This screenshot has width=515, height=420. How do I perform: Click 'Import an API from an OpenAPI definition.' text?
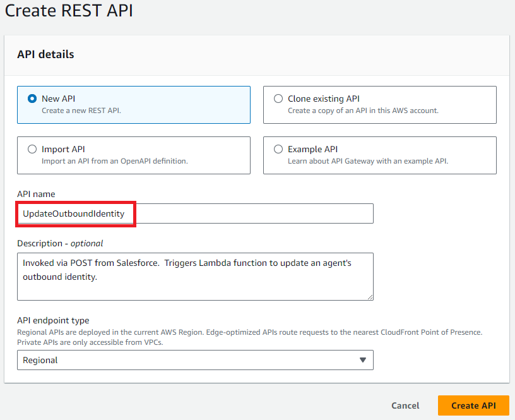(115, 161)
